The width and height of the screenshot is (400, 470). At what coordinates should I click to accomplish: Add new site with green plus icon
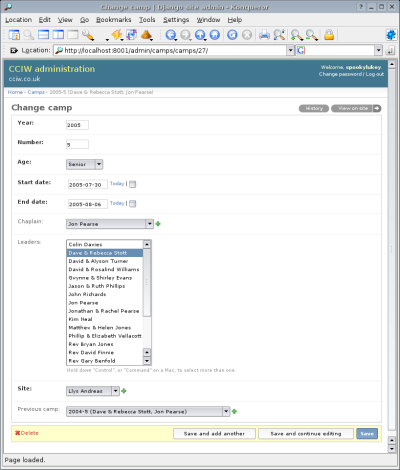(124, 391)
